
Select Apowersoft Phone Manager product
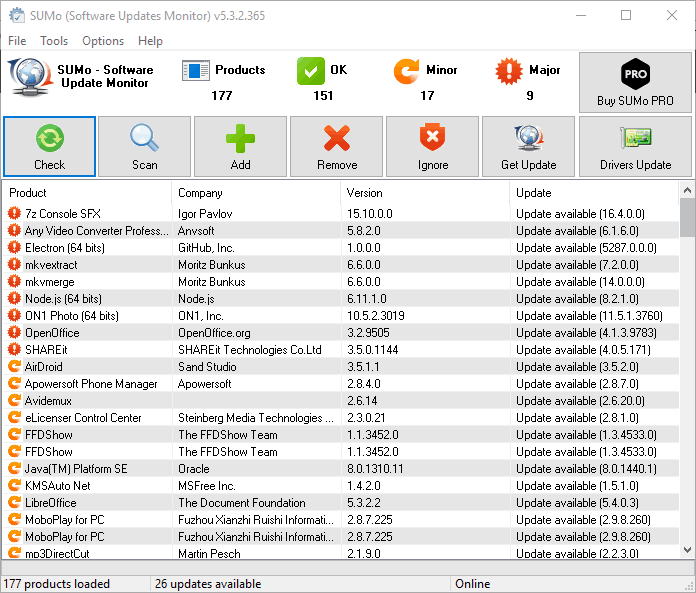pyautogui.click(x=341, y=383)
